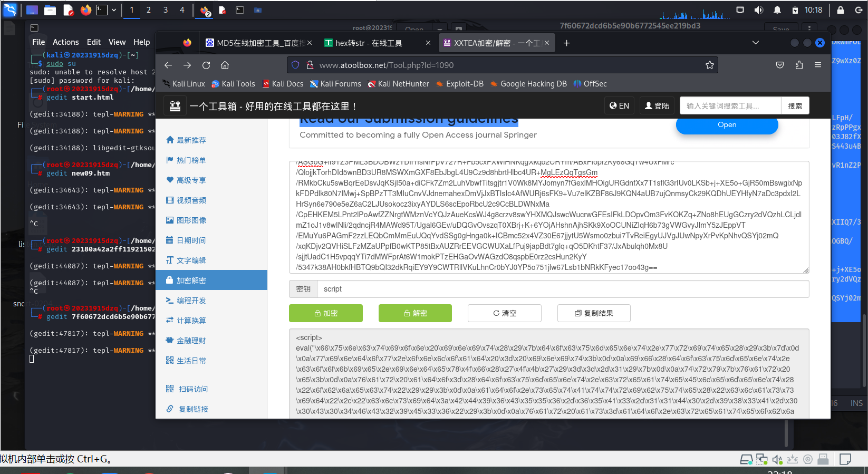
Task: Open Firefox View pinned icon
Action: (187, 43)
